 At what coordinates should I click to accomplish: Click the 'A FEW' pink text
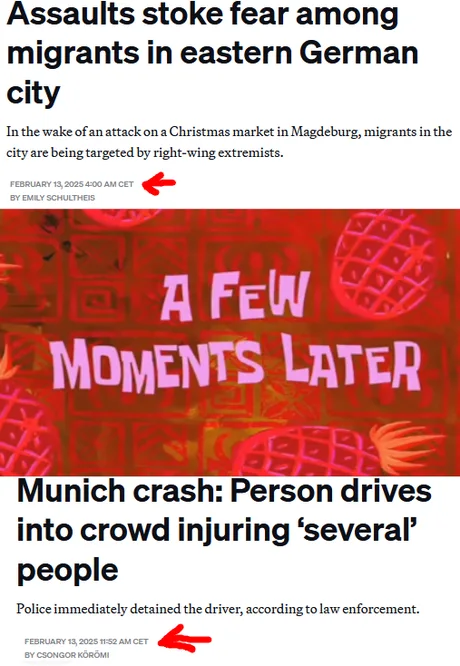tap(235, 296)
